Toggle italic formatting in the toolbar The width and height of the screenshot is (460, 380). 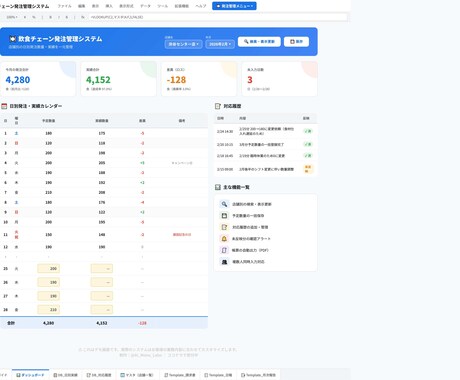click(59, 17)
